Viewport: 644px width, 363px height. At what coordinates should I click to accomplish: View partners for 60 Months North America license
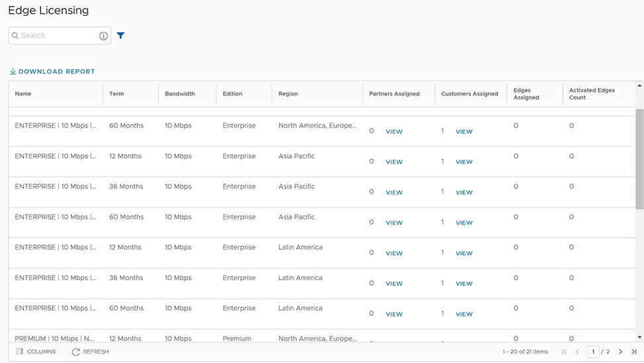click(x=394, y=132)
